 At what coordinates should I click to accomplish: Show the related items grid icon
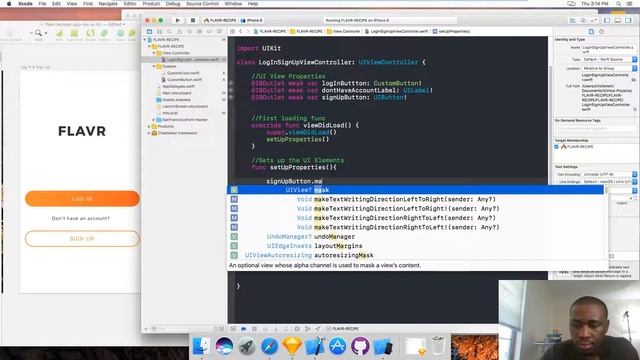tap(232, 31)
